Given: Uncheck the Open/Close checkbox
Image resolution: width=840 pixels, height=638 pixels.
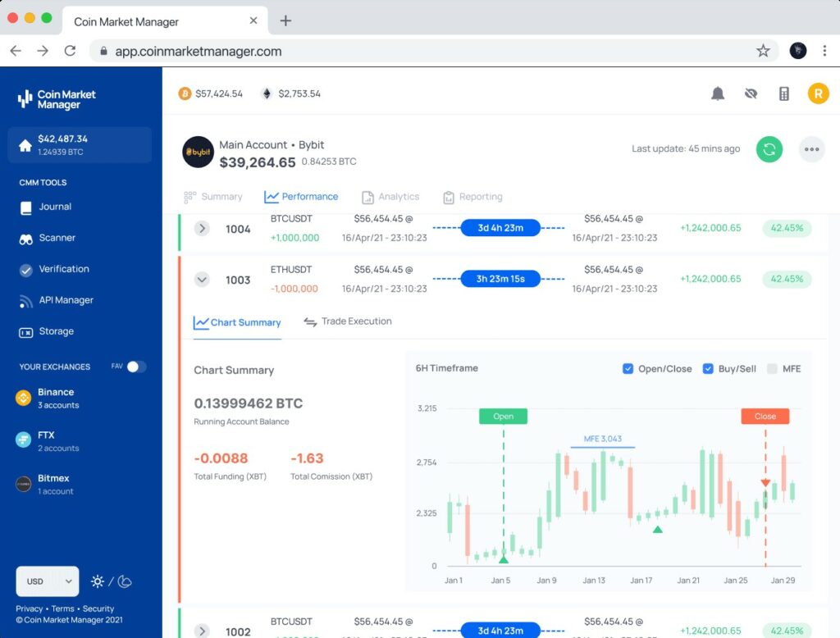Looking at the screenshot, I should click(x=628, y=369).
